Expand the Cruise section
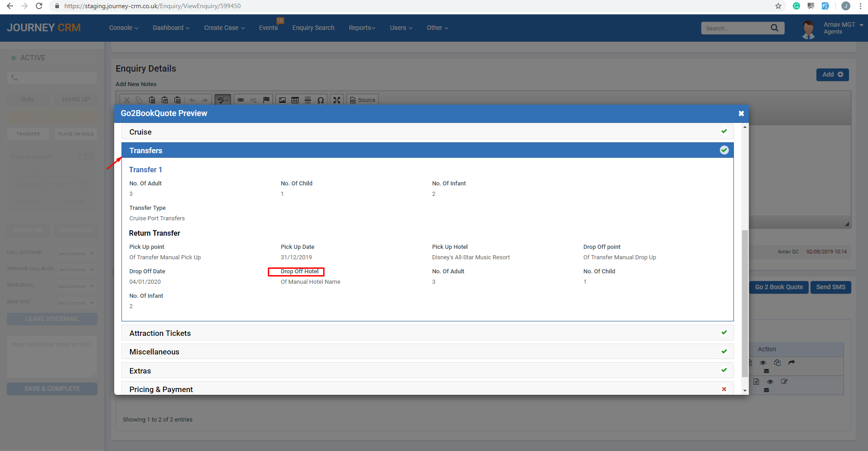 [x=427, y=132]
